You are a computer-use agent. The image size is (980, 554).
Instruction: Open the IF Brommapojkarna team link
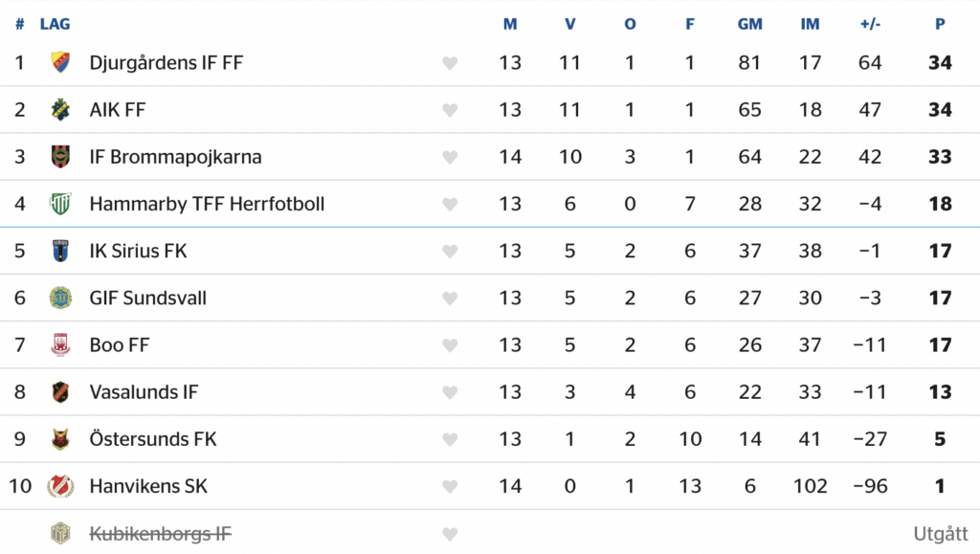175,157
